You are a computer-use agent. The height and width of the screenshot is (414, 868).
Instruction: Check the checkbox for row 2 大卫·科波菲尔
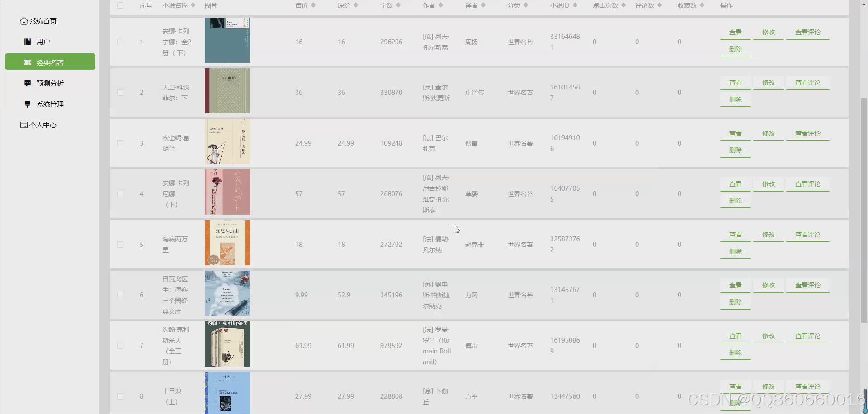coord(120,93)
